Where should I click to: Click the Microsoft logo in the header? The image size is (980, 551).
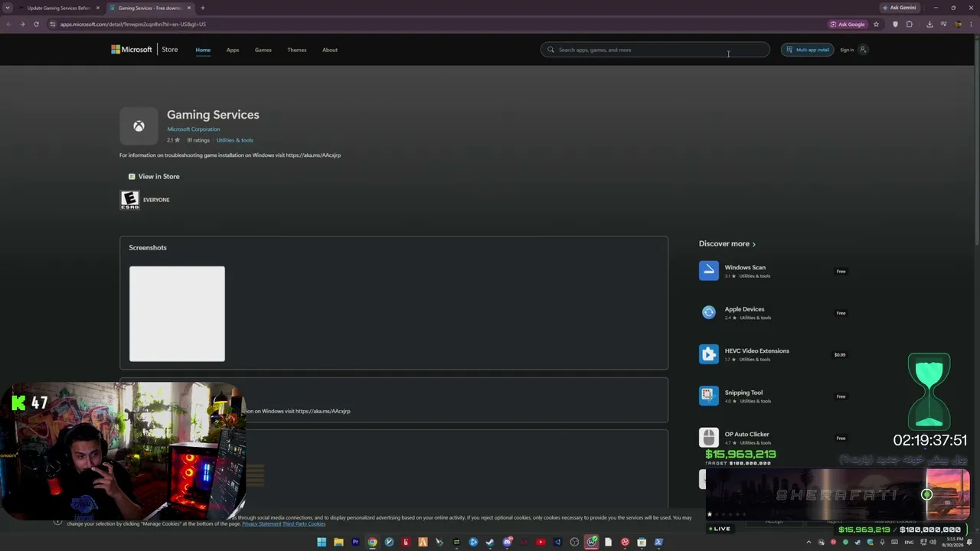click(132, 50)
